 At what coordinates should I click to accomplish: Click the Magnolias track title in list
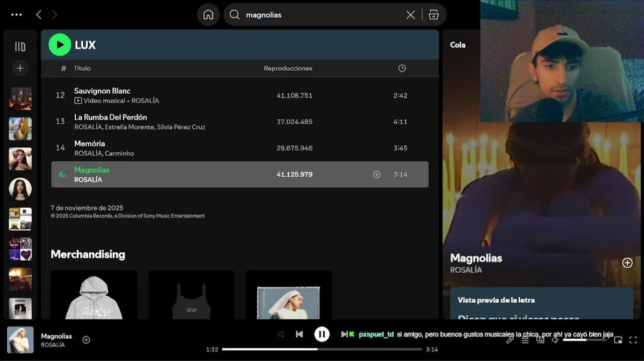(92, 170)
